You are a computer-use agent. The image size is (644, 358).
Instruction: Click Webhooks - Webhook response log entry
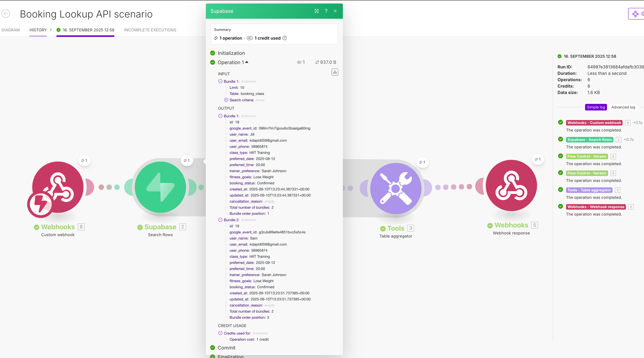[596, 207]
